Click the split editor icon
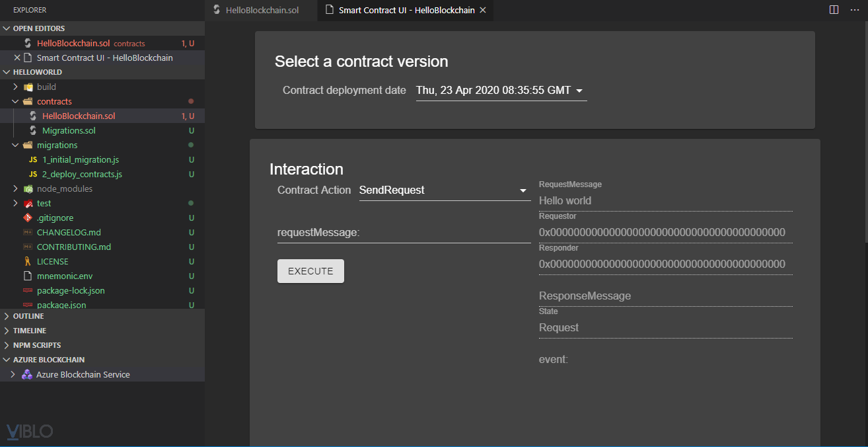 click(834, 10)
